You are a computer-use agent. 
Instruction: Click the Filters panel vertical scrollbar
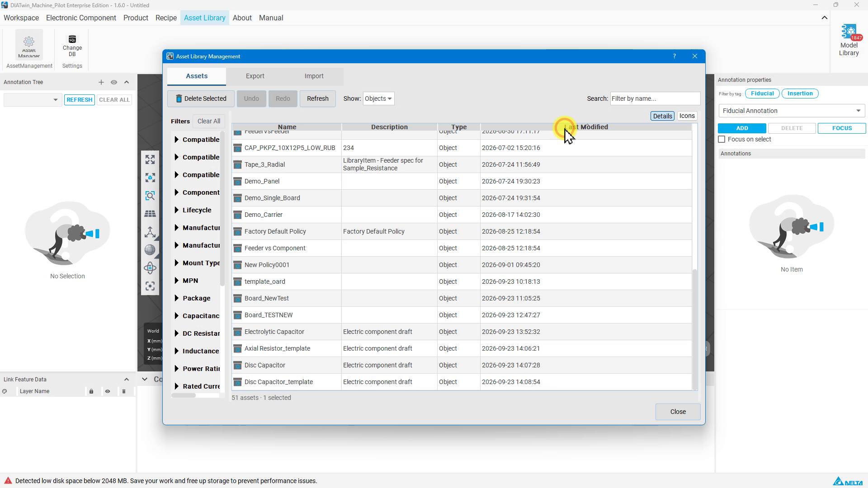222,209
